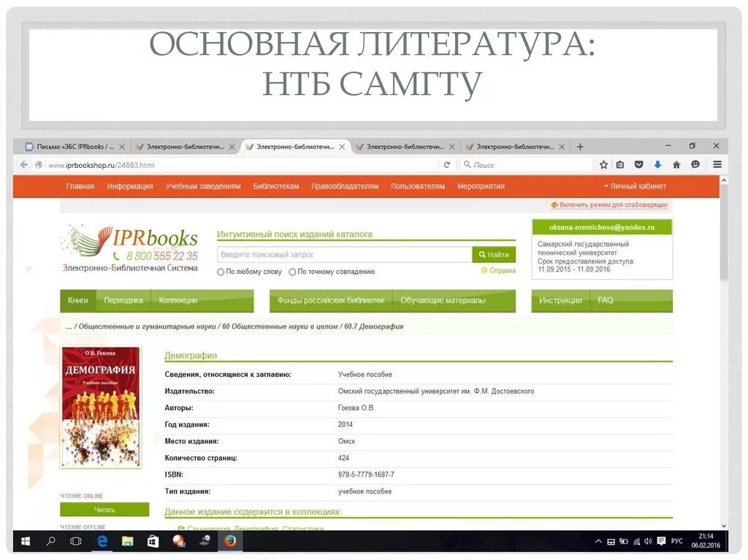748x560 pixels.
Task: Expand the 'Личный кабинет' dropdown
Action: [x=635, y=186]
